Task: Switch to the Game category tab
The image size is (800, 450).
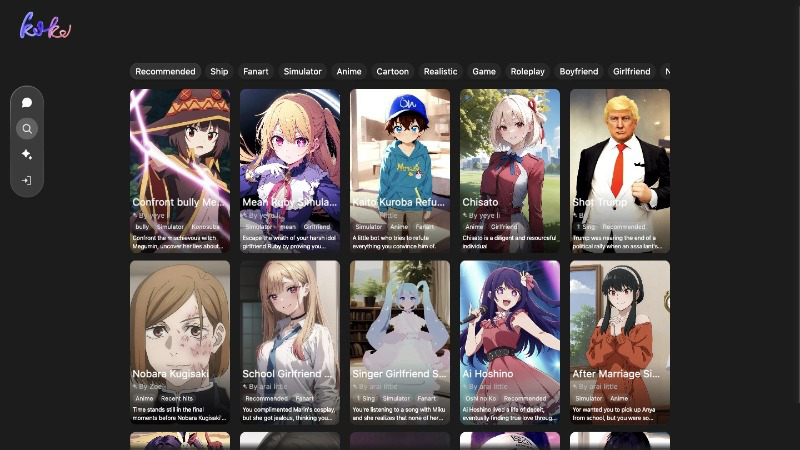Action: [x=484, y=71]
